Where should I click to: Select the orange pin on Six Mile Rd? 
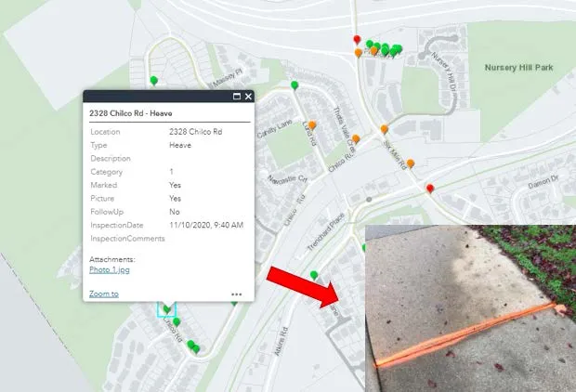click(411, 163)
